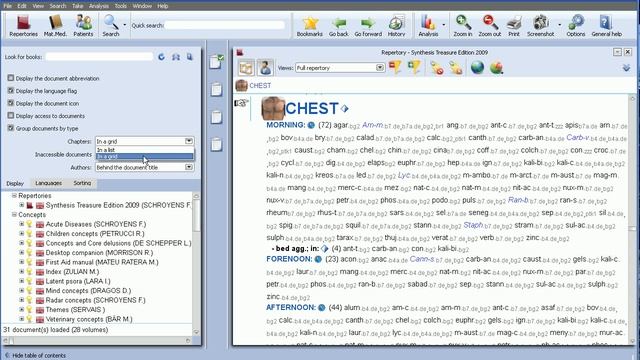Open the File menu
This screenshot has width=640, height=360.
pyautogui.click(x=7, y=6)
